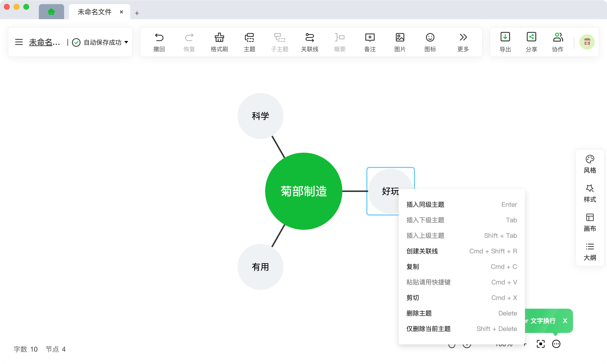Add a topic with the 主题 icon
Image resolution: width=607 pixels, height=364 pixels.
pos(249,38)
